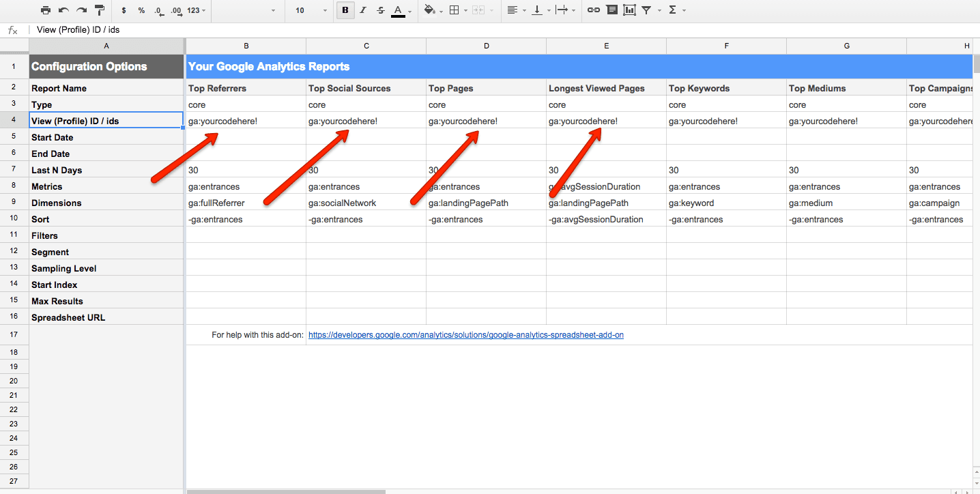Image resolution: width=980 pixels, height=494 pixels.
Task: Click the Redo arrow
Action: pyautogui.click(x=81, y=10)
